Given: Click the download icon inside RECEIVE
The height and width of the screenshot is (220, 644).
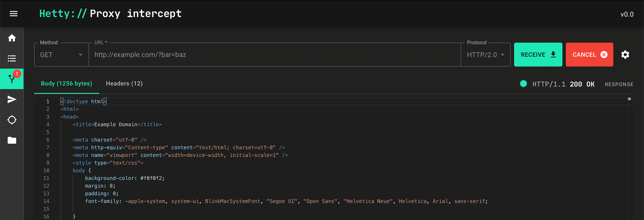Looking at the screenshot, I should [553, 55].
